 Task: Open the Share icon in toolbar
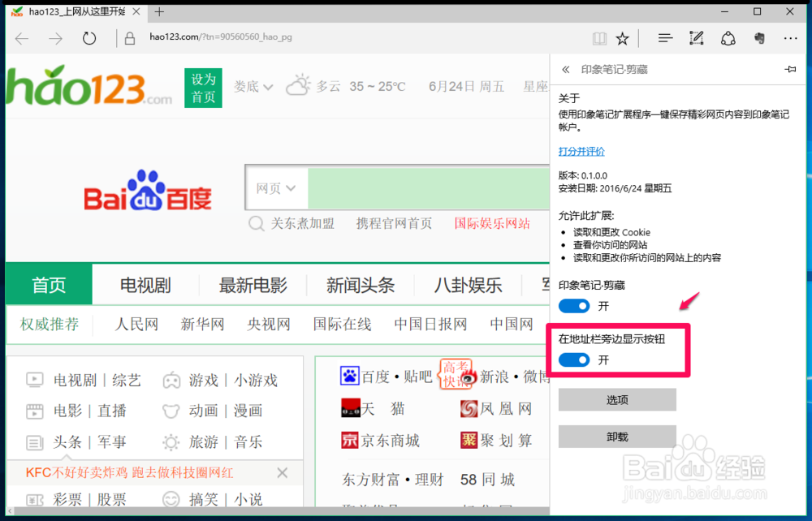tap(728, 38)
